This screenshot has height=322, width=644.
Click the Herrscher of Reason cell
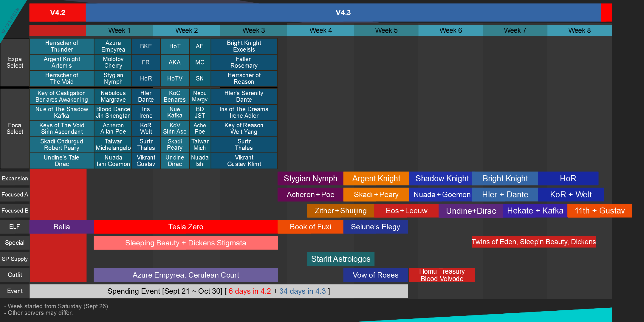pyautogui.click(x=244, y=78)
